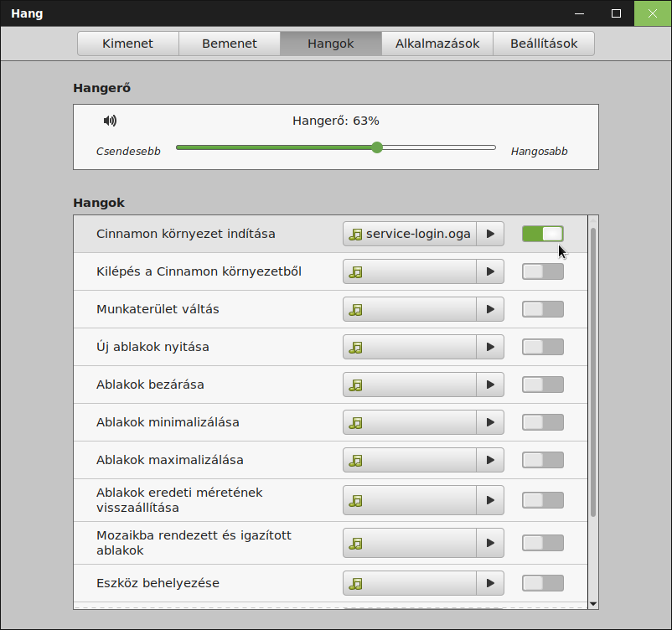Turn on Új ablakok nyitása sound
Image resolution: width=672 pixels, height=630 pixels.
(x=543, y=347)
